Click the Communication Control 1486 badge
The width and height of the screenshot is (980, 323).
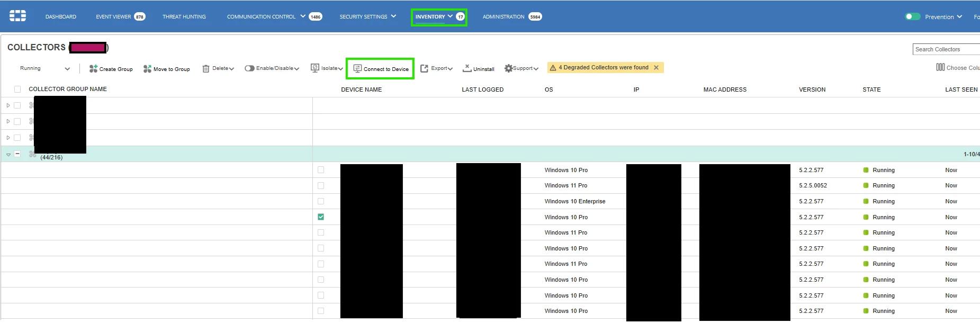coord(316,17)
